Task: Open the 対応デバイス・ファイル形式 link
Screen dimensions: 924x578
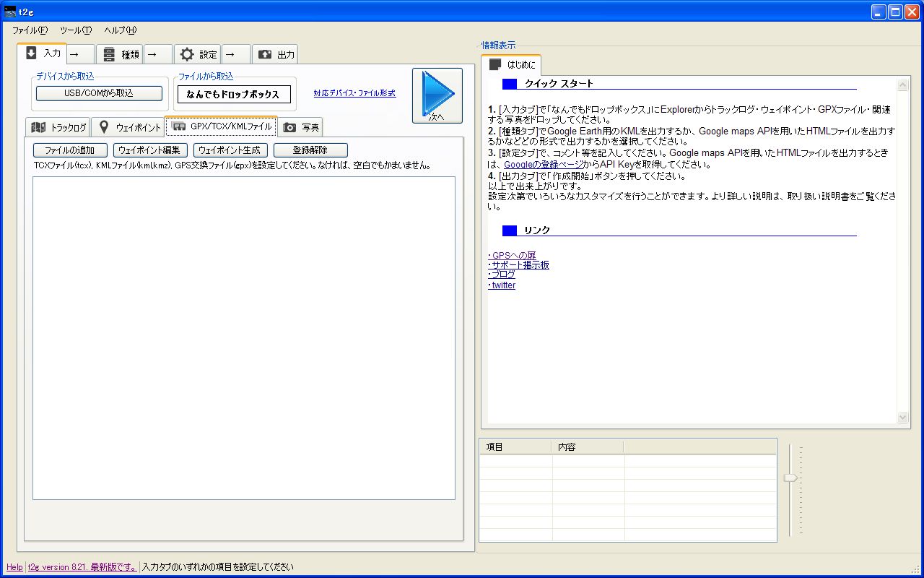Action: [x=354, y=93]
